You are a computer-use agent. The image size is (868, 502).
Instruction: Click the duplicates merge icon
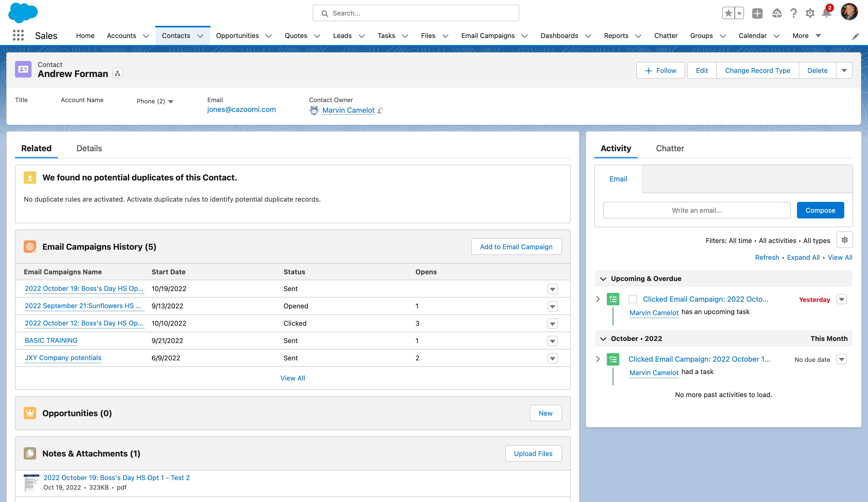point(30,178)
